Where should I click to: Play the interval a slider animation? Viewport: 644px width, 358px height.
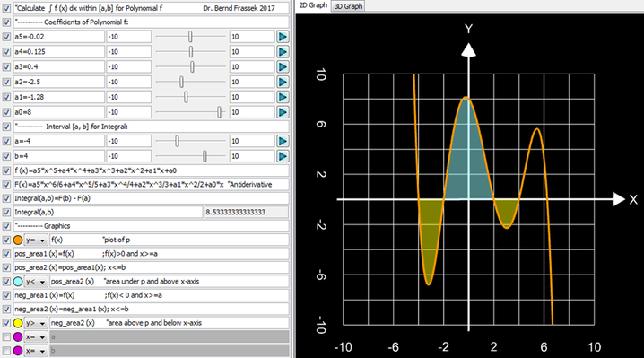[x=283, y=141]
